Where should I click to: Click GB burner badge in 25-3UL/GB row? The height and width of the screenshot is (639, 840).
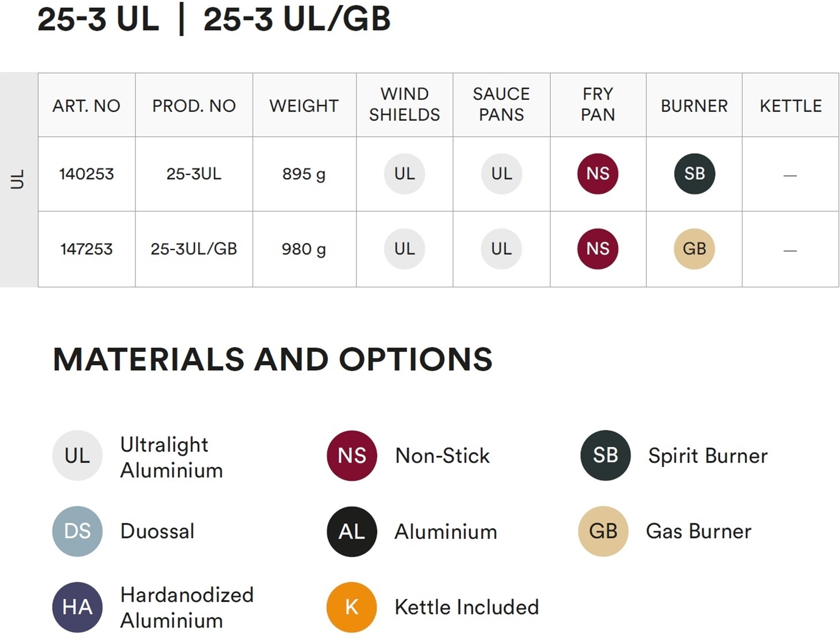tap(694, 249)
